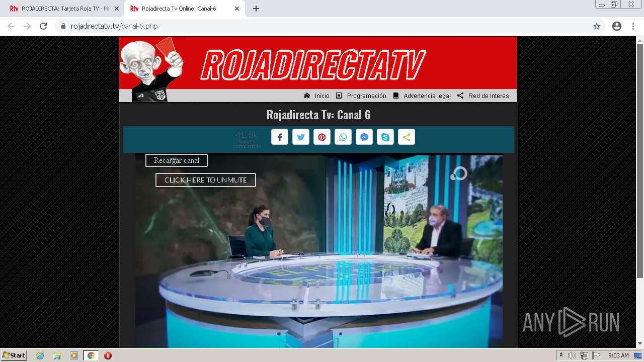The height and width of the screenshot is (362, 644).
Task: Click the Show desktop button in tray
Action: (638, 355)
